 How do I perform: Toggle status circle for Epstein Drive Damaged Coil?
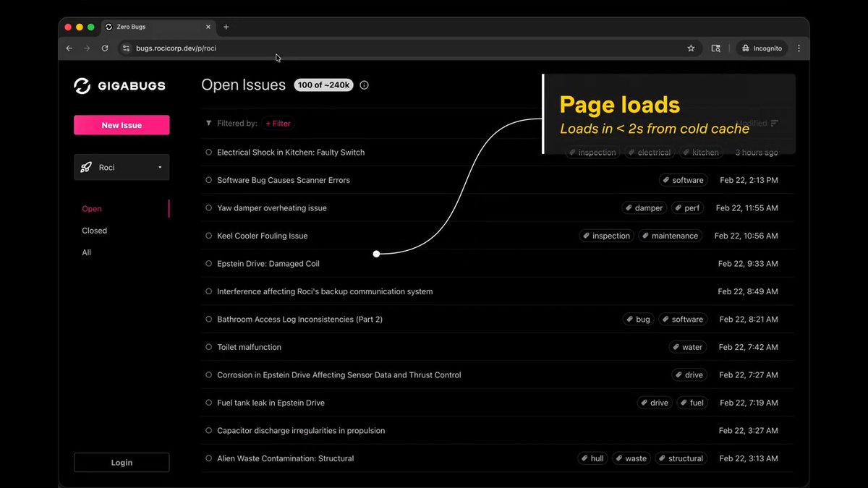(209, 264)
